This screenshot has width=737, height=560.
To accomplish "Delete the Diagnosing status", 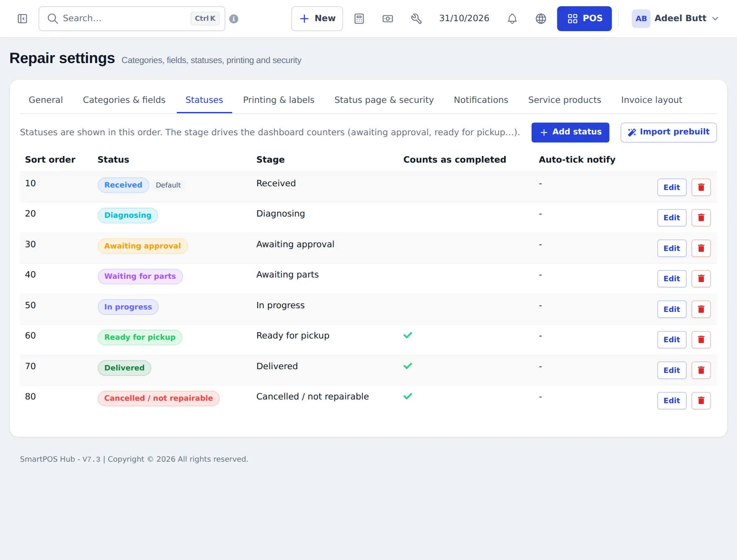I will tap(701, 218).
